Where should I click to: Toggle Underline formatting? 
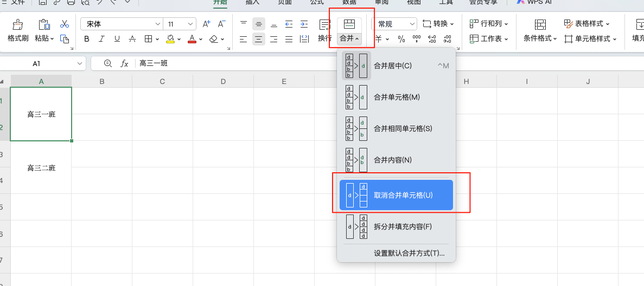[x=116, y=39]
